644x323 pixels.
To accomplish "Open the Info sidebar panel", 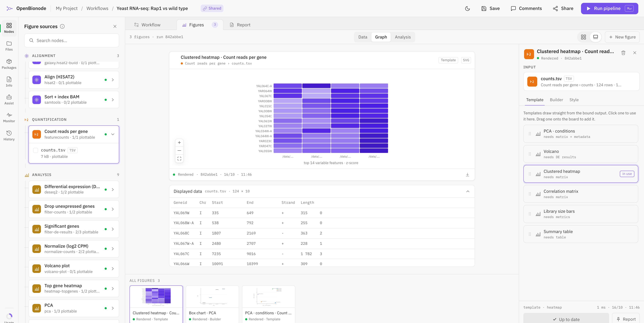I will point(9,82).
